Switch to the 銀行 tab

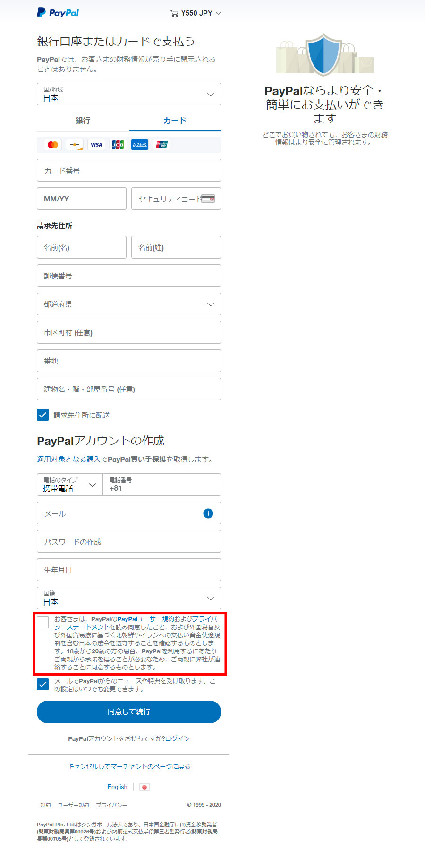83,121
